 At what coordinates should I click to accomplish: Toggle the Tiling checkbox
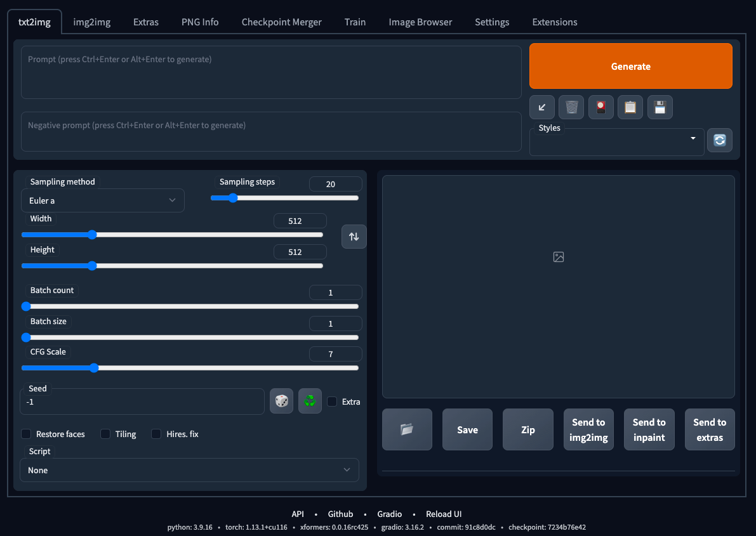coord(105,434)
